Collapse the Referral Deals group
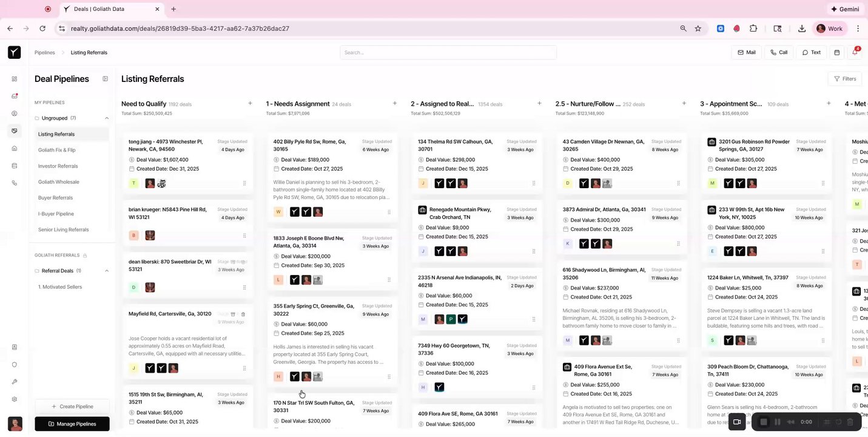This screenshot has width=868, height=437. [x=107, y=271]
